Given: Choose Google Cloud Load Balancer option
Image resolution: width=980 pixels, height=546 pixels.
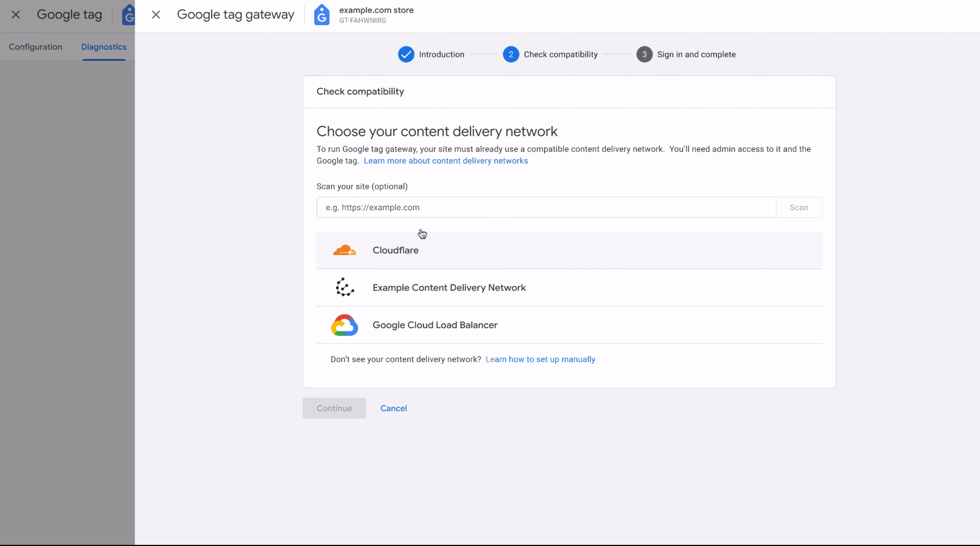Looking at the screenshot, I should tap(569, 325).
